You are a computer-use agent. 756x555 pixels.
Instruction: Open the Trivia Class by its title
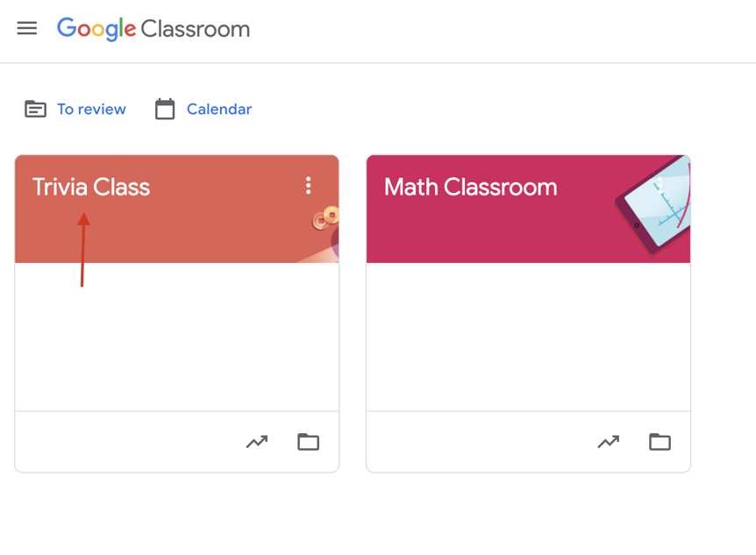[x=91, y=186]
